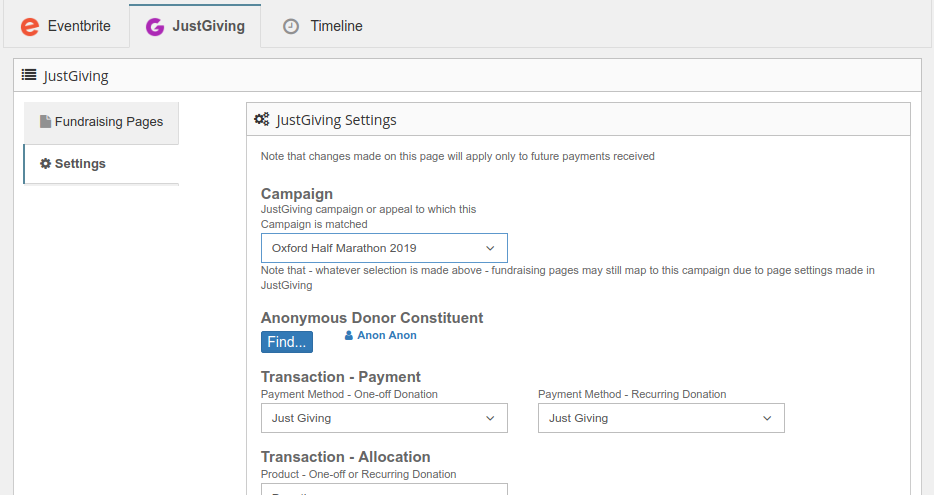Click the Find... button
Viewport: 934px width, 495px height.
coord(287,342)
